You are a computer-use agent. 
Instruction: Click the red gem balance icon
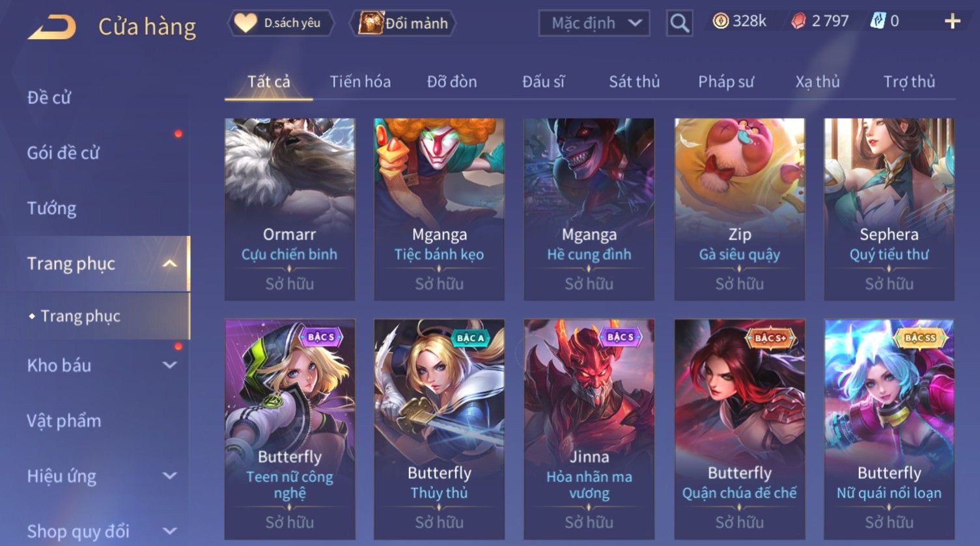(x=798, y=22)
